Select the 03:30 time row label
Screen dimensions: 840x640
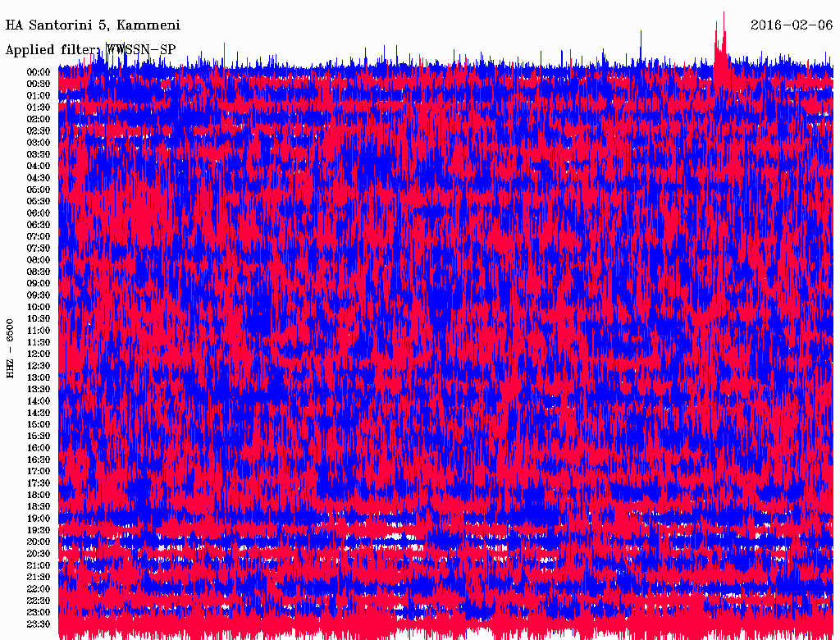point(38,154)
